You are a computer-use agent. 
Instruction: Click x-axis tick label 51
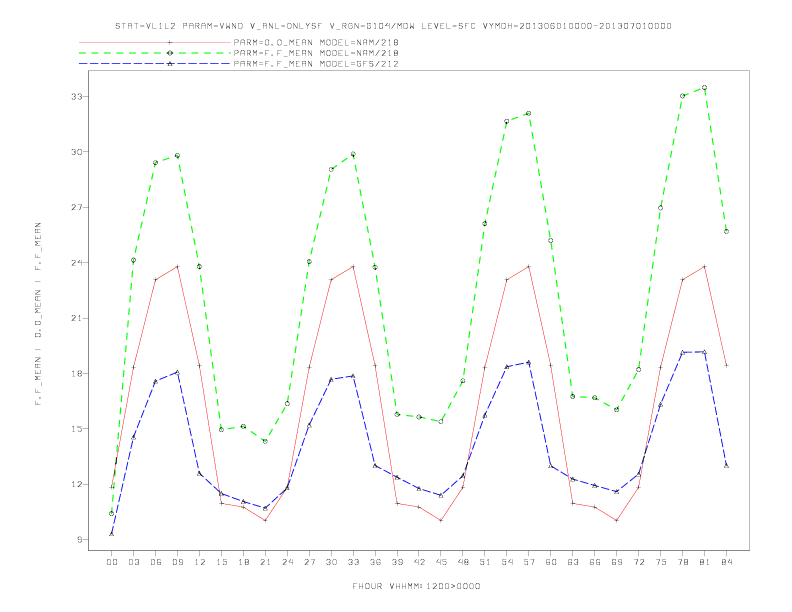485,562
